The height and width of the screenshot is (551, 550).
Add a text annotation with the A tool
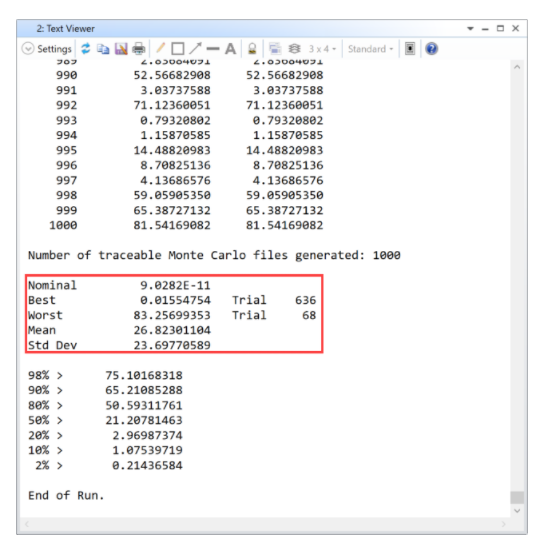[231, 48]
